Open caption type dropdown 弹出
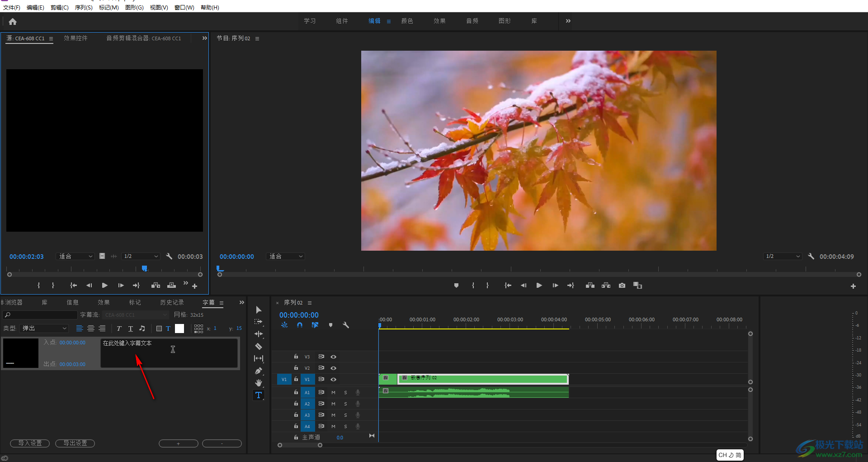 tap(44, 329)
